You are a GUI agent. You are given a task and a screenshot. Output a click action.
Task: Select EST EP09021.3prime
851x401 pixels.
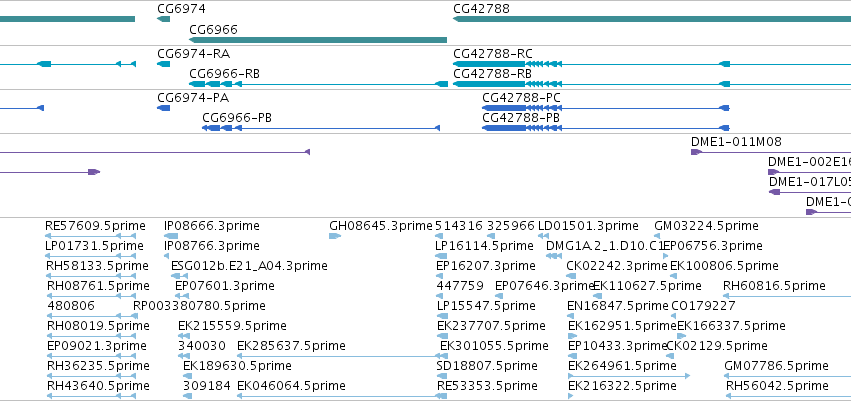pos(97,346)
